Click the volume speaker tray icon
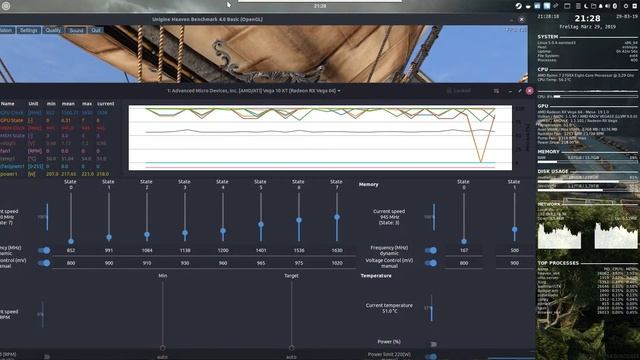The image size is (640, 360). [x=607, y=6]
